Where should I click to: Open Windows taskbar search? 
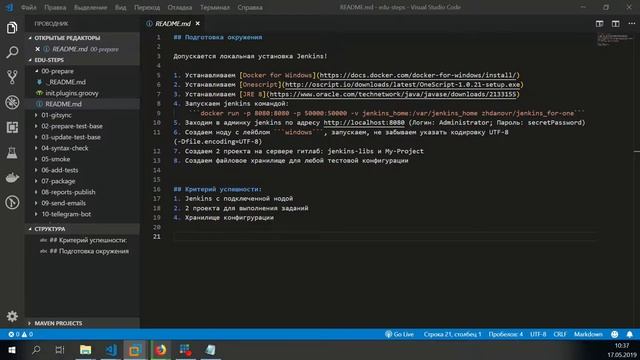36,350
